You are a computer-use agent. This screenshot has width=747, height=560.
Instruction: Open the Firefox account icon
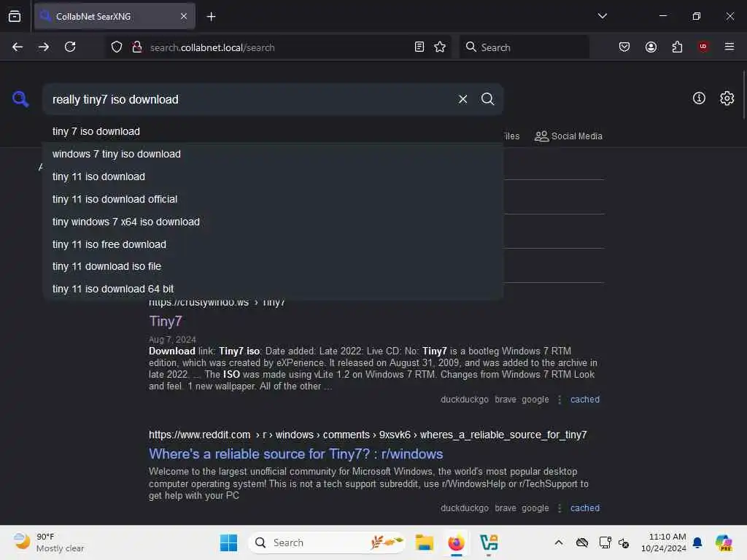pyautogui.click(x=651, y=47)
